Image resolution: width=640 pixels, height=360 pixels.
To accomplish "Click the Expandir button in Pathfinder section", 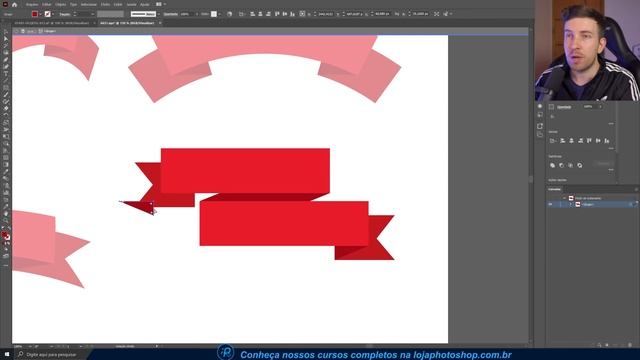I will click(x=603, y=164).
